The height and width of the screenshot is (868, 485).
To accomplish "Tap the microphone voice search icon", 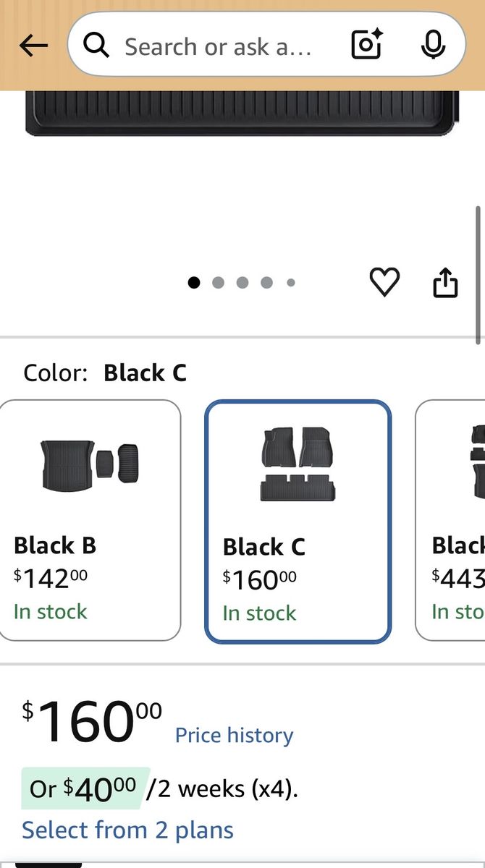I will (x=433, y=46).
